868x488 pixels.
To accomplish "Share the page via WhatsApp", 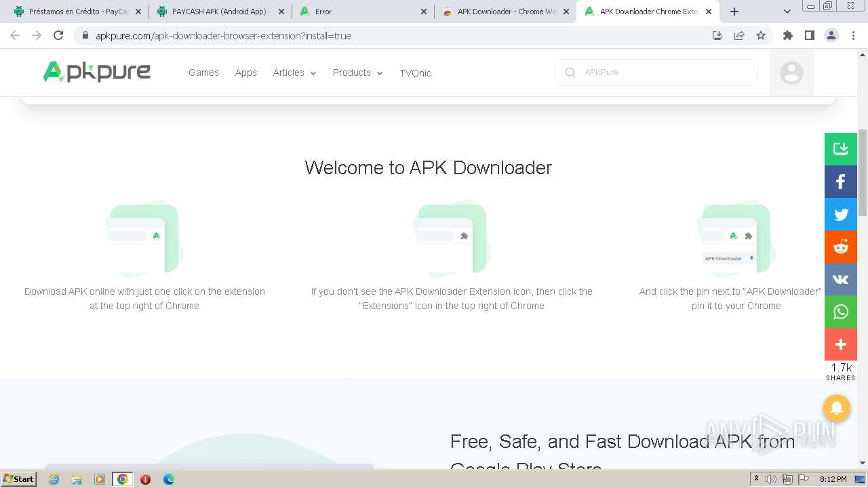I will [841, 312].
